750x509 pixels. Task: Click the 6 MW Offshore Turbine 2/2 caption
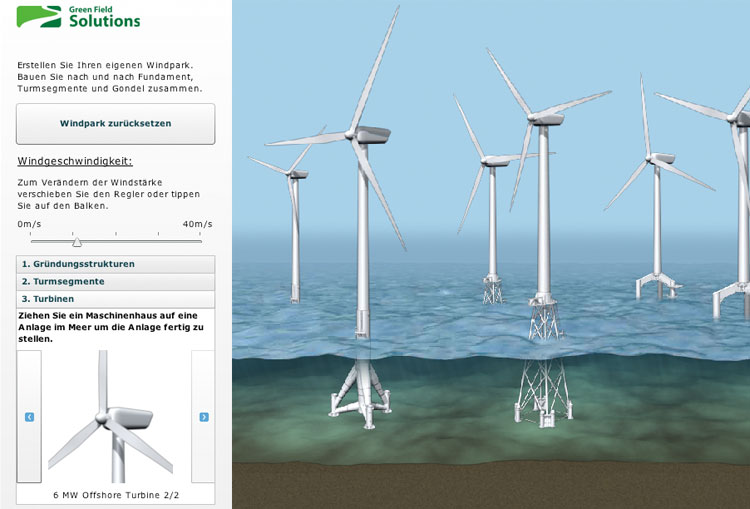coord(115,494)
